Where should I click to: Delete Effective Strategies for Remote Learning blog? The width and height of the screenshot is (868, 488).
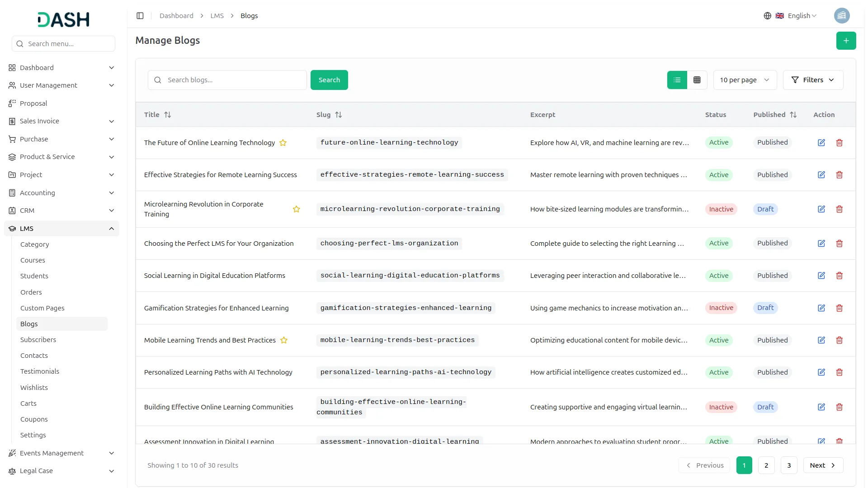tap(839, 175)
